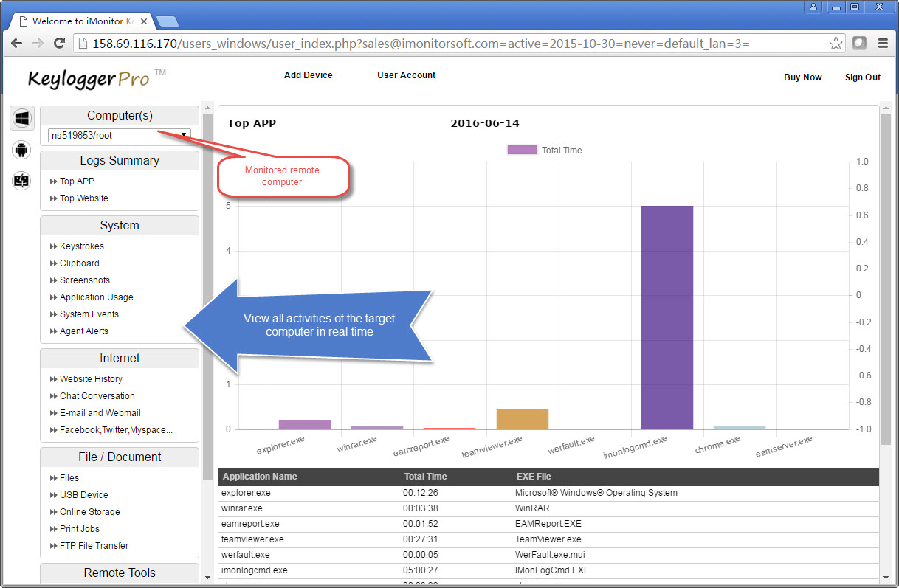
Task: Bookmark page with the star icon
Action: [836, 44]
